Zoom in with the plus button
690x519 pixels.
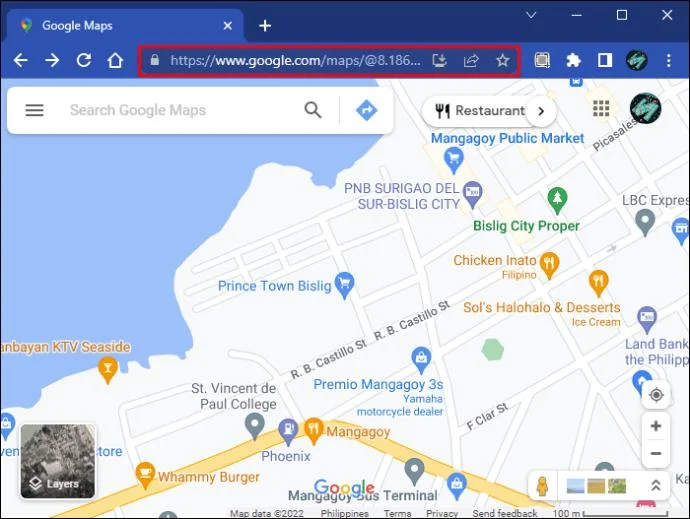click(x=656, y=426)
